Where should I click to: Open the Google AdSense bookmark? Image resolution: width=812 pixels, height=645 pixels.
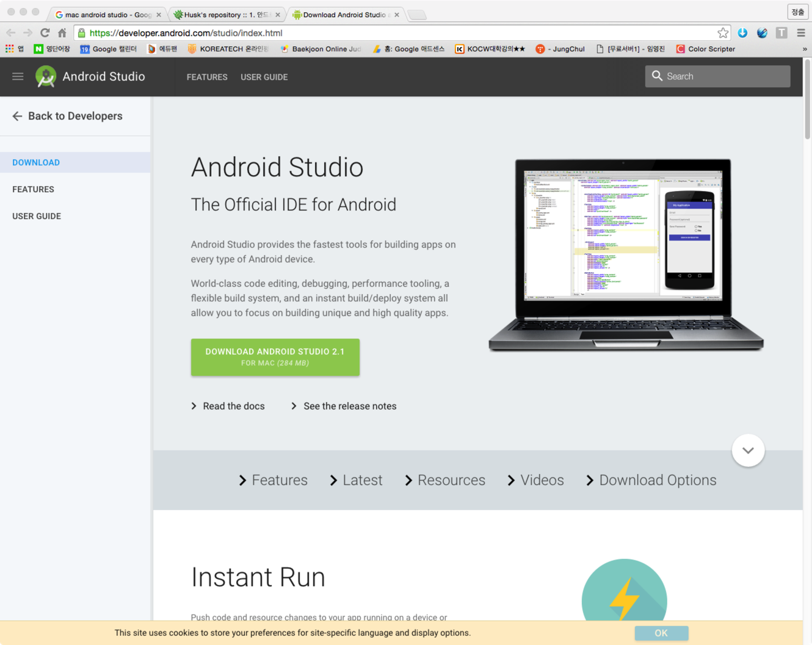tap(408, 49)
